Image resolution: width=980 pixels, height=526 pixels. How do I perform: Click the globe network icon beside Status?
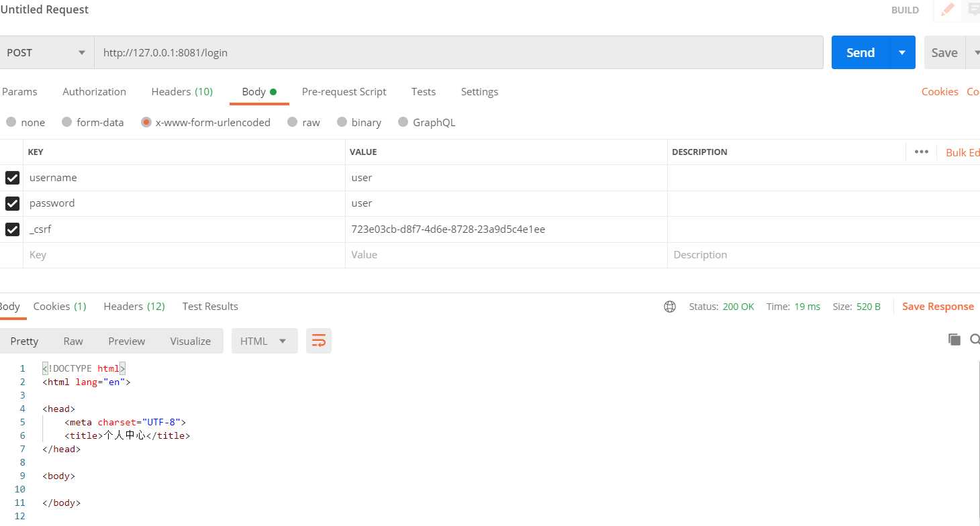669,307
